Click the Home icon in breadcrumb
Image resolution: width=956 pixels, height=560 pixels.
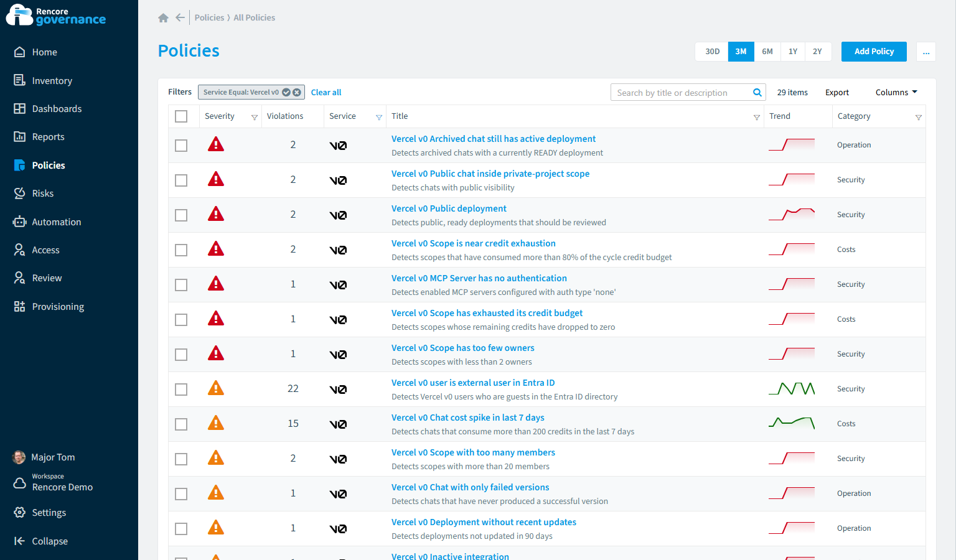point(163,18)
